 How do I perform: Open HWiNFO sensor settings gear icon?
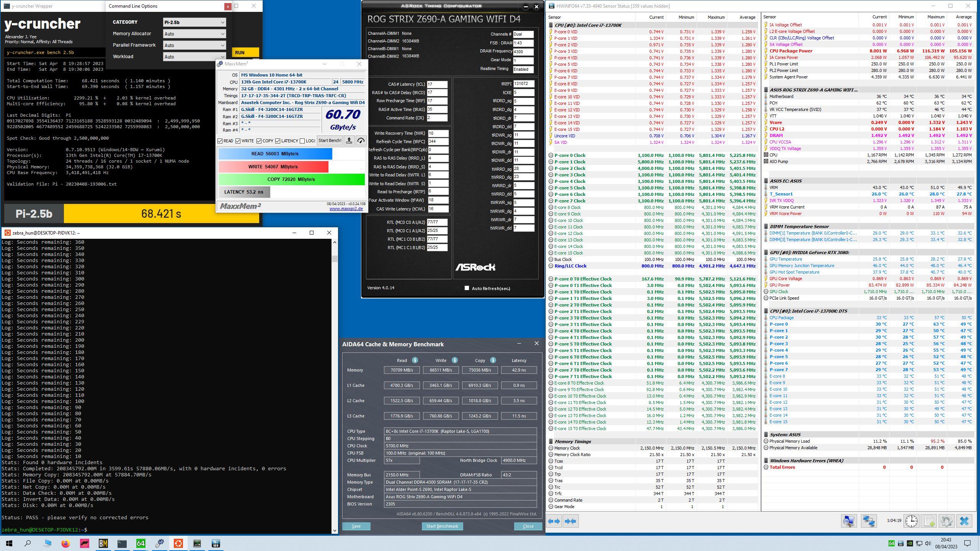click(x=946, y=521)
